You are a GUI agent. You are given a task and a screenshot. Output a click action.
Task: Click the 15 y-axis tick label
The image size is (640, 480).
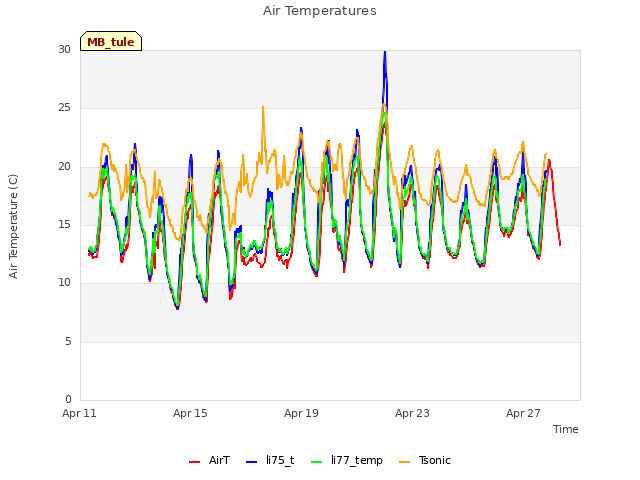coord(64,224)
